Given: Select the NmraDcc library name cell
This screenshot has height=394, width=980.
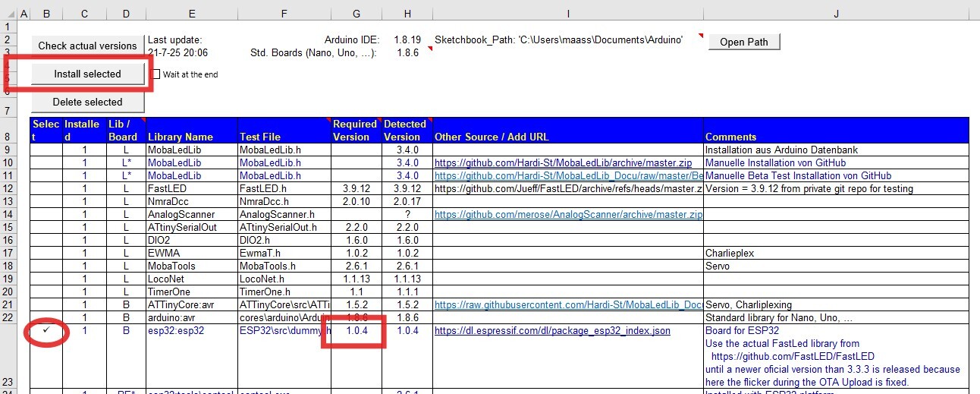Looking at the screenshot, I should click(191, 201).
